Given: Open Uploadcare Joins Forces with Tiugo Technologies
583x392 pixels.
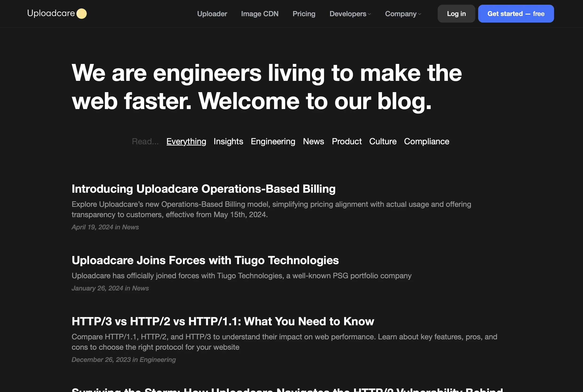Looking at the screenshot, I should coord(205,260).
